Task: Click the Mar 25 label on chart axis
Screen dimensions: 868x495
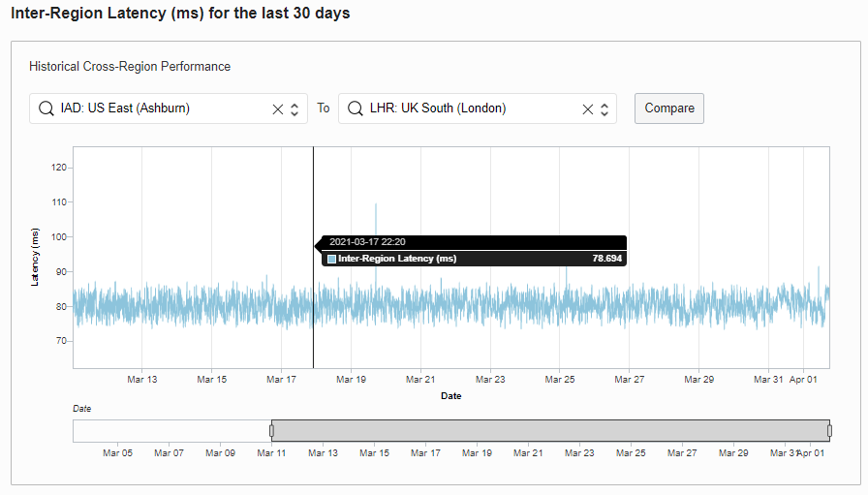Action: tap(560, 380)
